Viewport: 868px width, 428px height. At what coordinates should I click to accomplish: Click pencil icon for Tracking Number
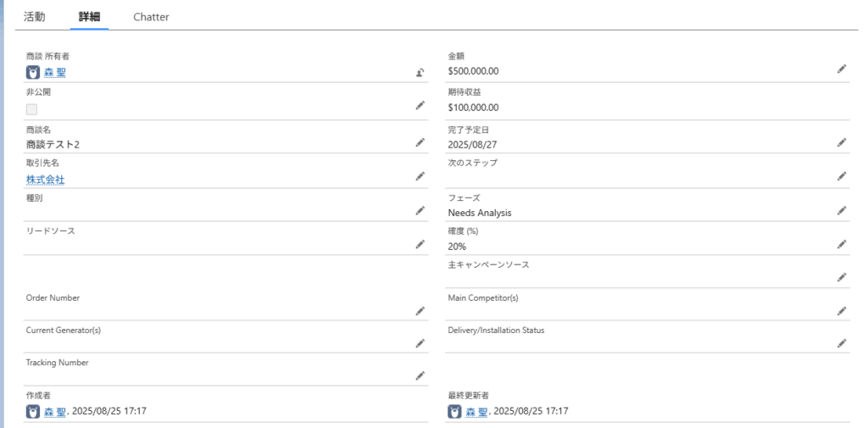[x=420, y=375]
